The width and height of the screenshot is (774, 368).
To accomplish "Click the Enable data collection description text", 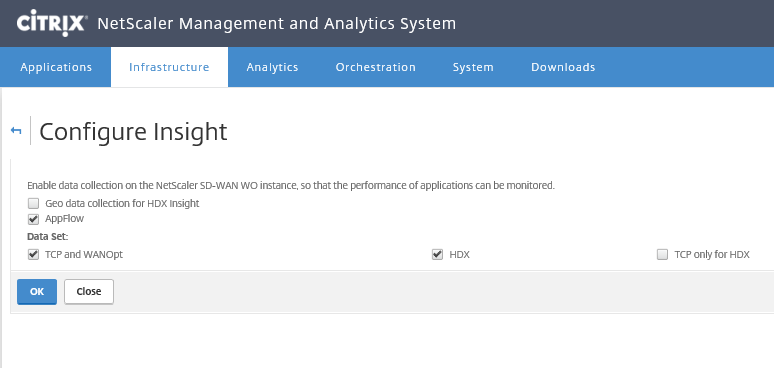I will click(x=291, y=186).
